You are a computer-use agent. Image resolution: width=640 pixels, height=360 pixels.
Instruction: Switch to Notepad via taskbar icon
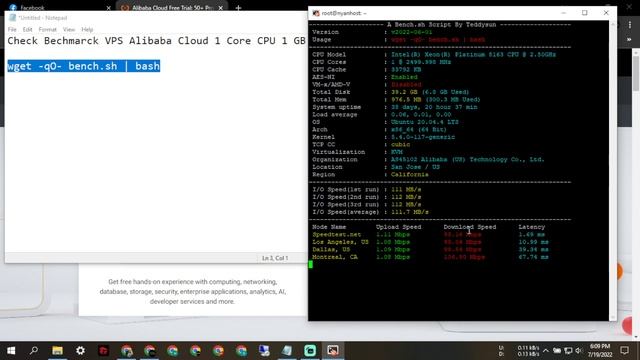pos(287,351)
